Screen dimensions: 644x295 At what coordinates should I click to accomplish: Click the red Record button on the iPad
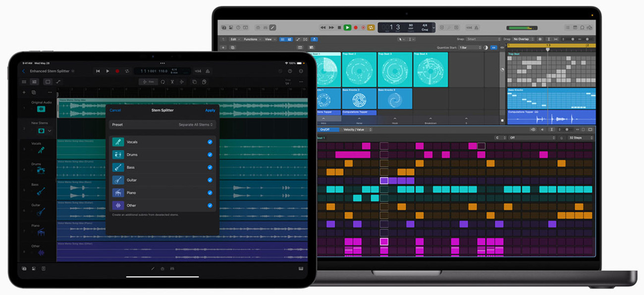[x=117, y=71]
